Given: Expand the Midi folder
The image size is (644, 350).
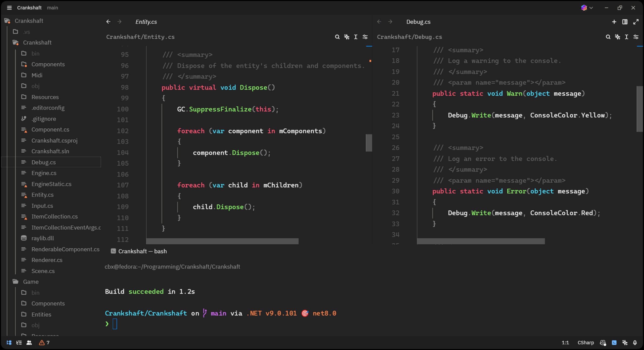Looking at the screenshot, I should [x=37, y=75].
